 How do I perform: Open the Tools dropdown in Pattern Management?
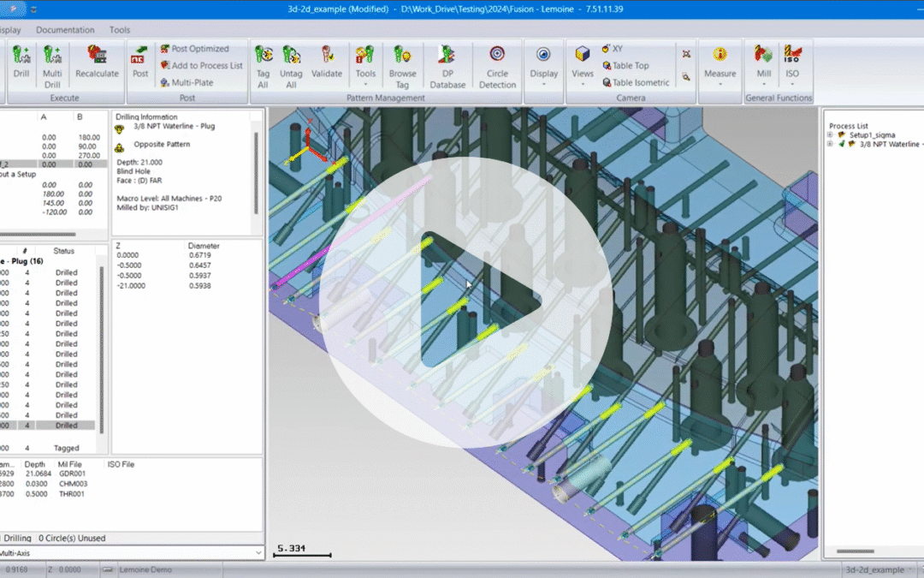(x=366, y=74)
